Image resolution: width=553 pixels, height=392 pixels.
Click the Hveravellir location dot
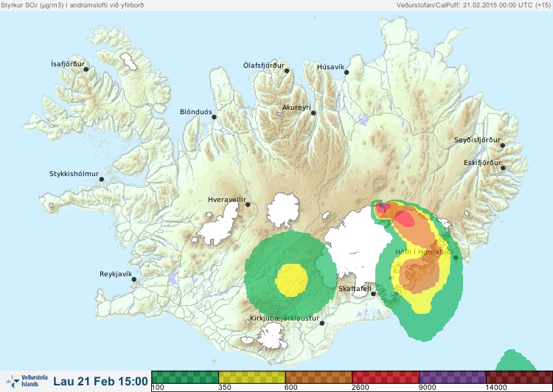(248, 204)
